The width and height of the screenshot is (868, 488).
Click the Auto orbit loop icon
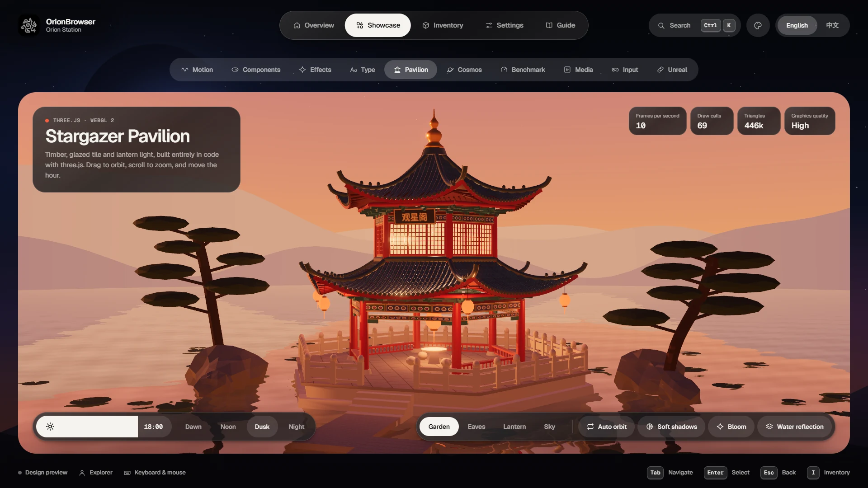point(590,427)
